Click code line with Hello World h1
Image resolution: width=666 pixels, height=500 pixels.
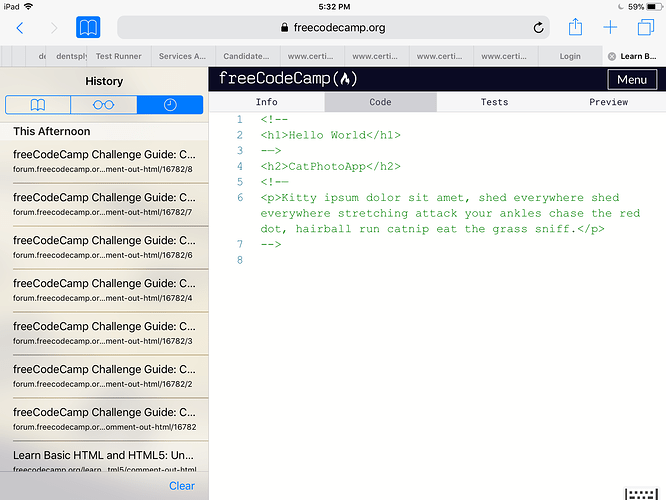coord(330,135)
